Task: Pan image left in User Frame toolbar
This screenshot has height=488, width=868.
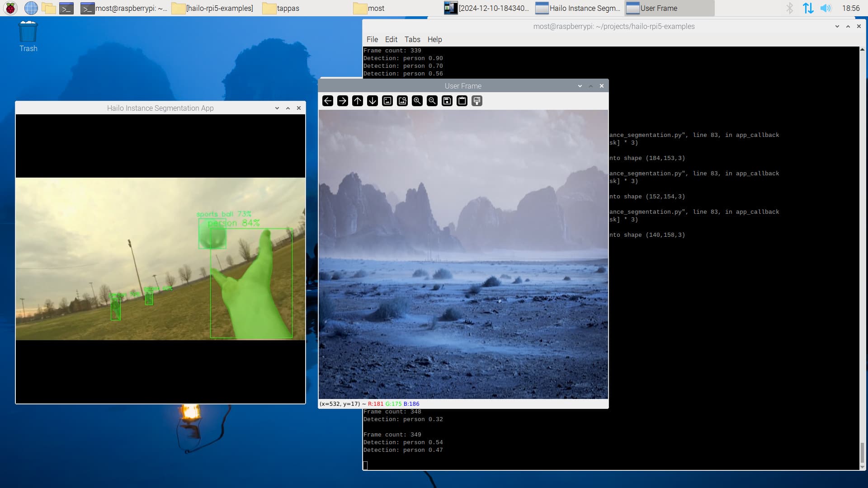Action: 328,101
